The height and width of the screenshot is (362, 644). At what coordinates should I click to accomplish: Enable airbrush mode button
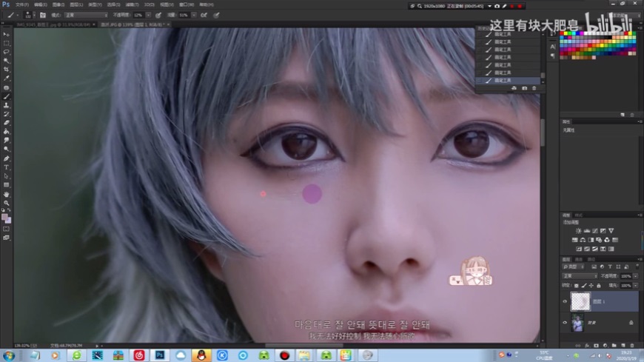(204, 15)
